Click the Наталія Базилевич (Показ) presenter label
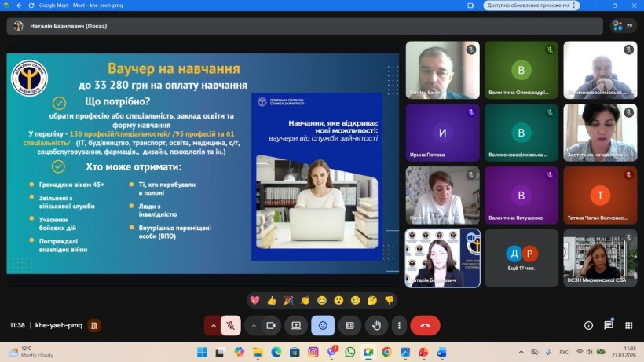This screenshot has width=644, height=362. pyautogui.click(x=68, y=26)
